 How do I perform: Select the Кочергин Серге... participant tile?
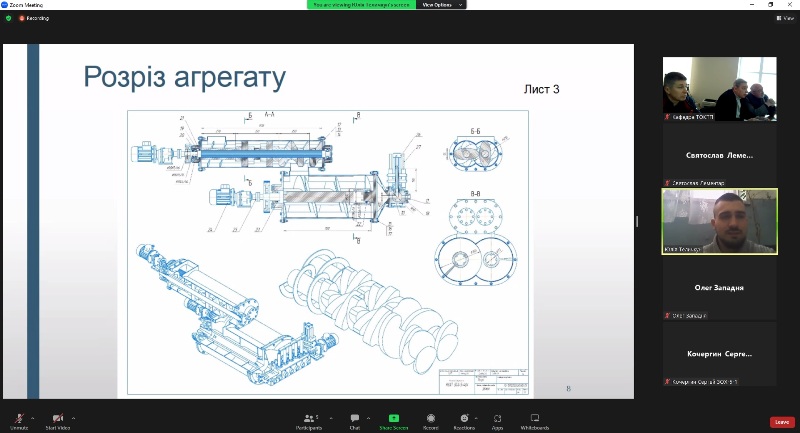(x=719, y=353)
